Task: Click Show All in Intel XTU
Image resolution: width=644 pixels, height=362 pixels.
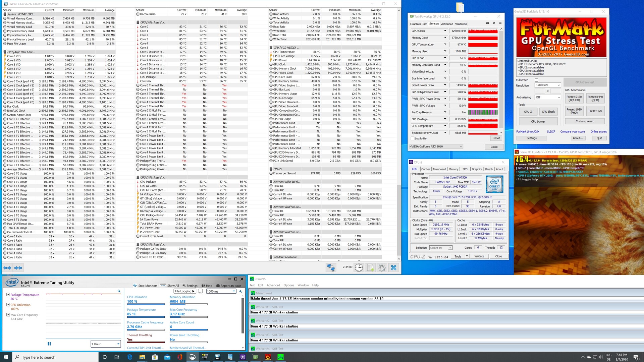Action: click(x=170, y=286)
